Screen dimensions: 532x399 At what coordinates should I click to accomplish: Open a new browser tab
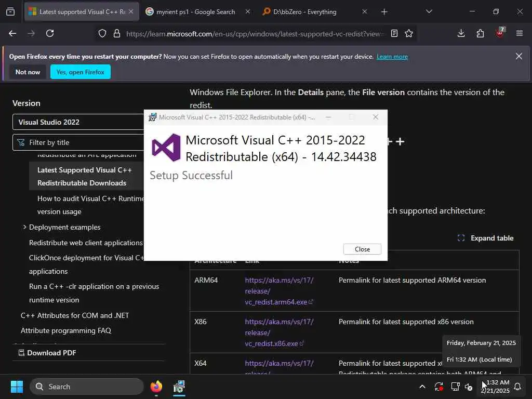(x=384, y=12)
